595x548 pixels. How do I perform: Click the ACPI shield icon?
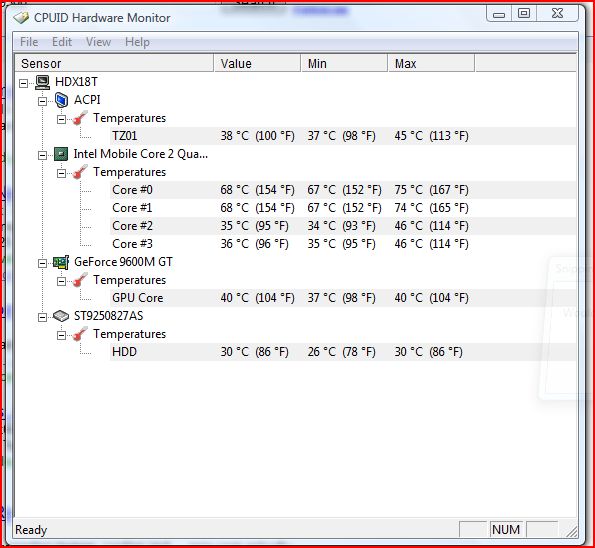(x=61, y=100)
